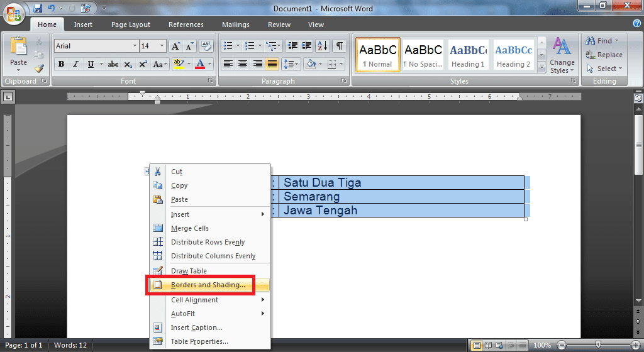
Task: Apply the Heading 1 style thumbnail
Action: [468, 55]
